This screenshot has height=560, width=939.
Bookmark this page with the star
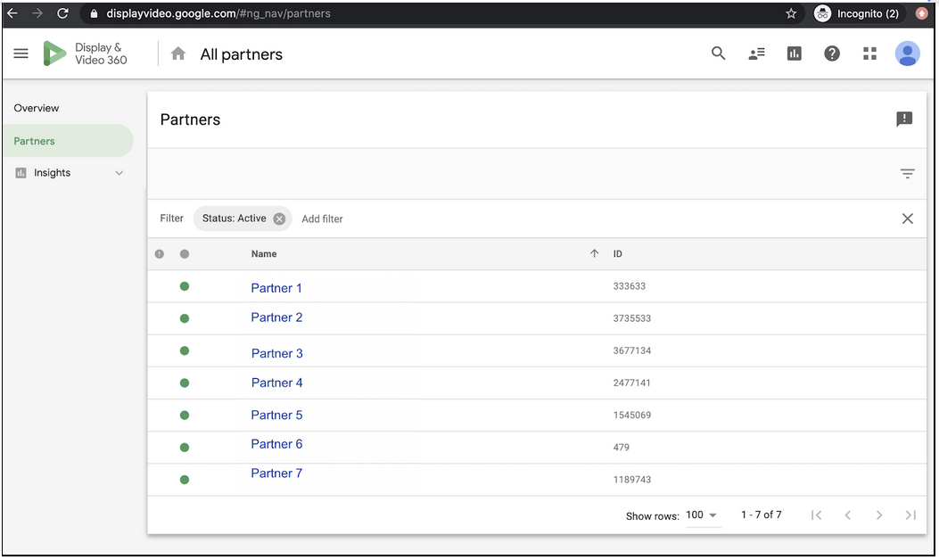tap(791, 13)
